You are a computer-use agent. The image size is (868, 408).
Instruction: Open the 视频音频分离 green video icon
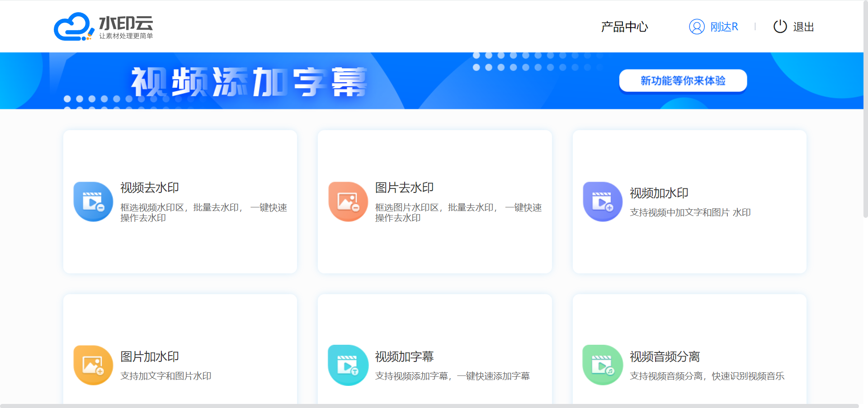603,365
